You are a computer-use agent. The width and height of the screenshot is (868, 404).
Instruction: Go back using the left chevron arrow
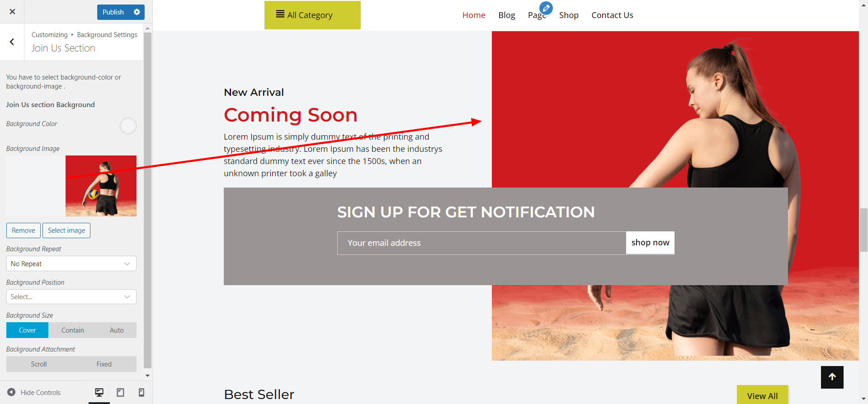12,42
